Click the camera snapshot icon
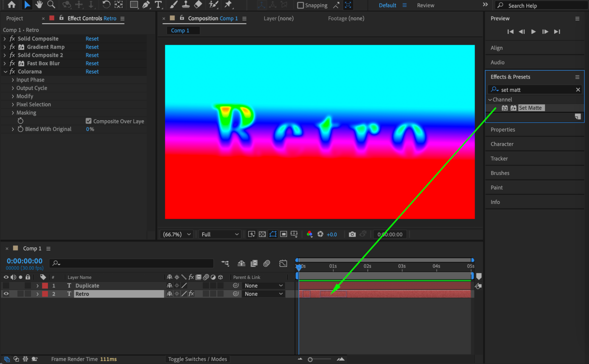 point(352,234)
